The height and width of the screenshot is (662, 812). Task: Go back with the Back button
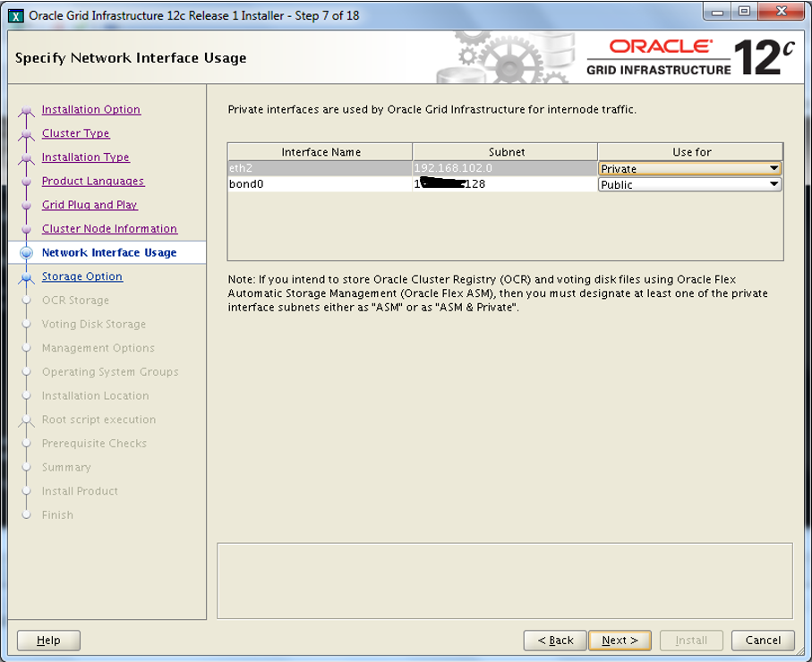[x=555, y=641]
